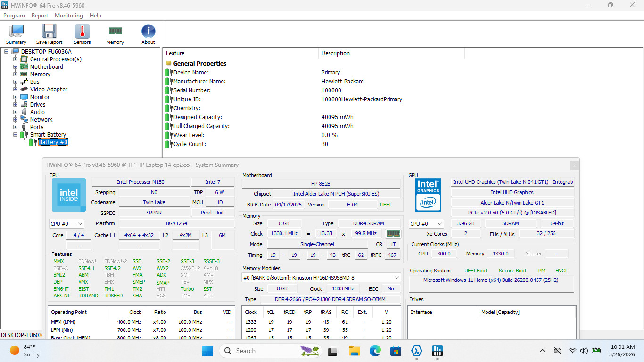This screenshot has width=644, height=362.
Task: Click the Intel Processor N150 field
Action: (x=141, y=182)
